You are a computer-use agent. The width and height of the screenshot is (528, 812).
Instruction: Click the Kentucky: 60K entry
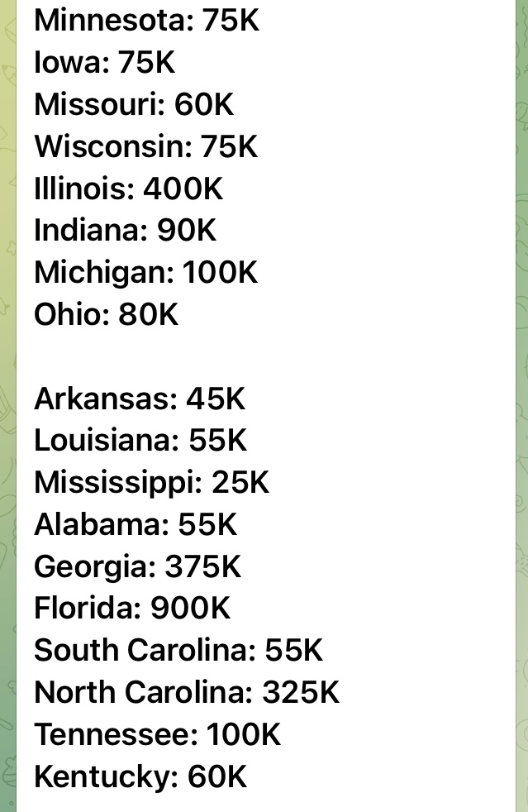(140, 777)
